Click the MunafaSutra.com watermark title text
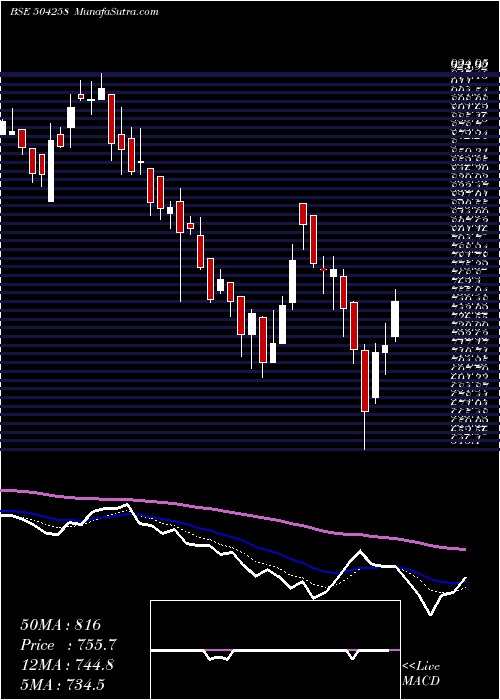The width and height of the screenshot is (500, 700). click(x=115, y=12)
